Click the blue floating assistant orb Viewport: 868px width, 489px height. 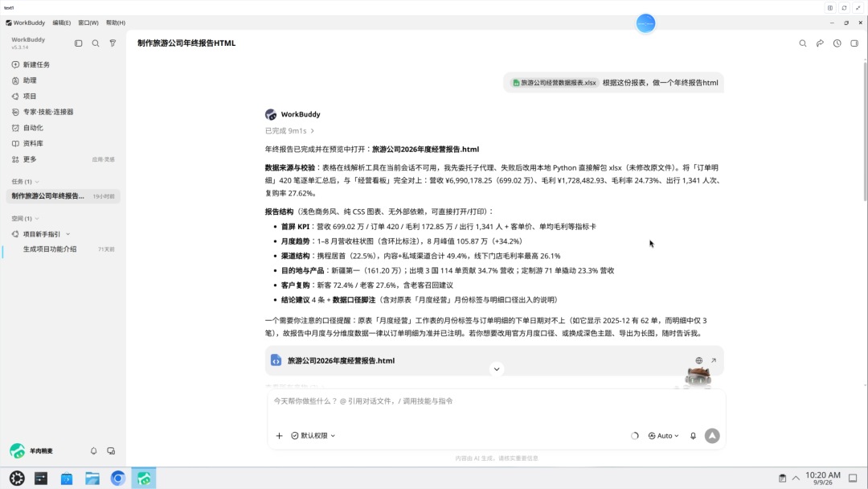coord(645,23)
